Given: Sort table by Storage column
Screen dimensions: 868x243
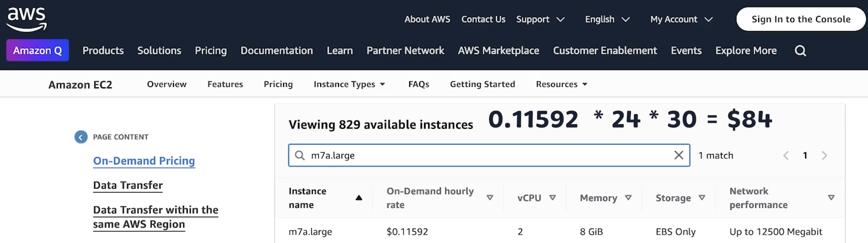Looking at the screenshot, I should point(702,198).
